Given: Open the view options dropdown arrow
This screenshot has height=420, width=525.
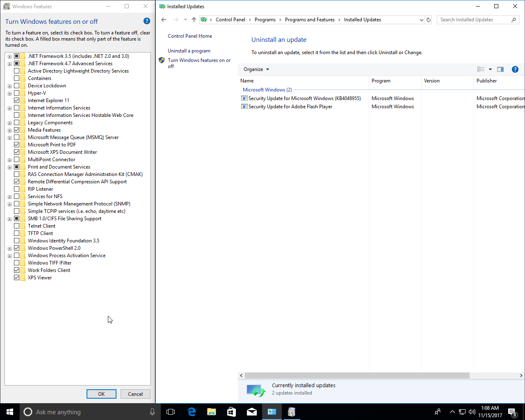Looking at the screenshot, I should pyautogui.click(x=490, y=69).
